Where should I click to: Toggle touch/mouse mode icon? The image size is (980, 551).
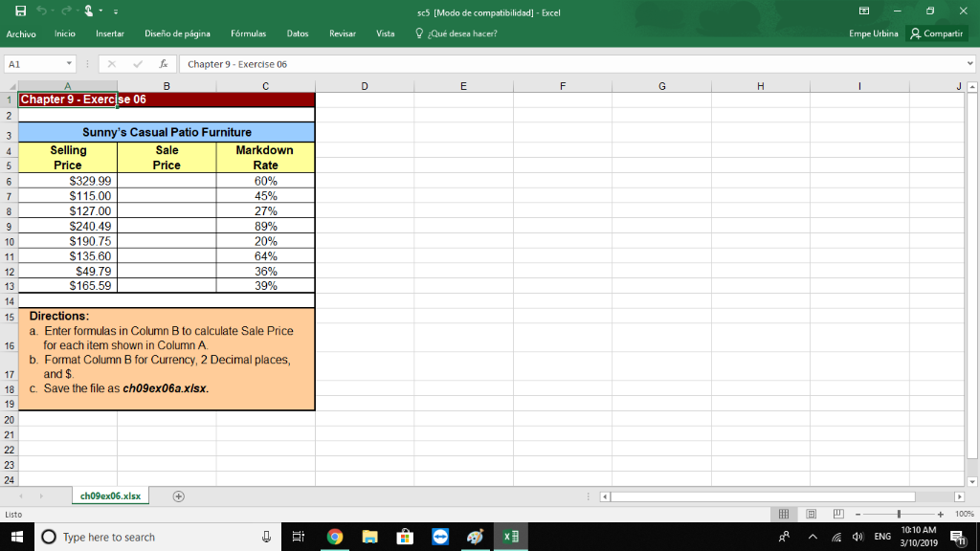pos(89,11)
